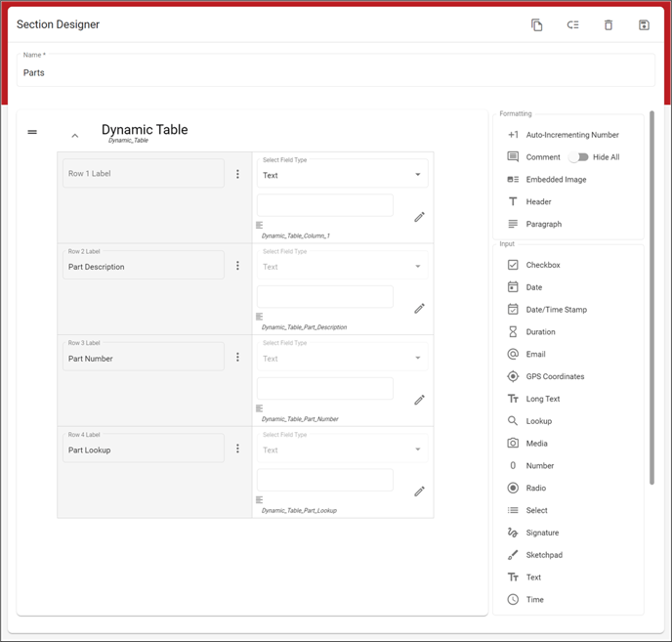Screen dimensions: 672x642
Task: Select the Embedded Image formatting item
Action: point(547,179)
